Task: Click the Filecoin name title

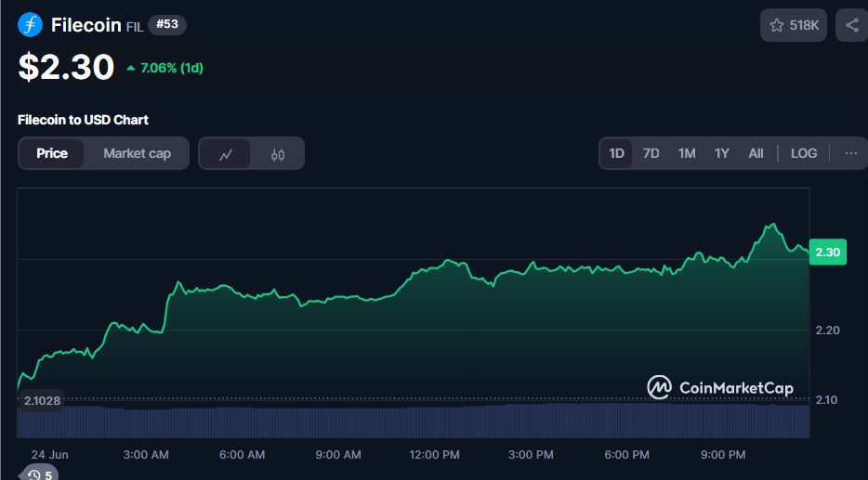Action: (85, 25)
